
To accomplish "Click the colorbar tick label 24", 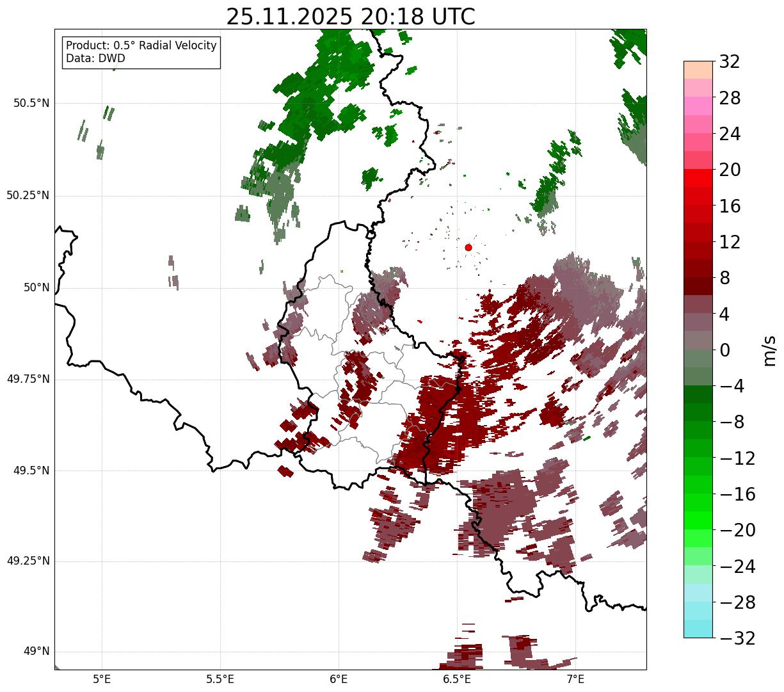I will tap(730, 134).
